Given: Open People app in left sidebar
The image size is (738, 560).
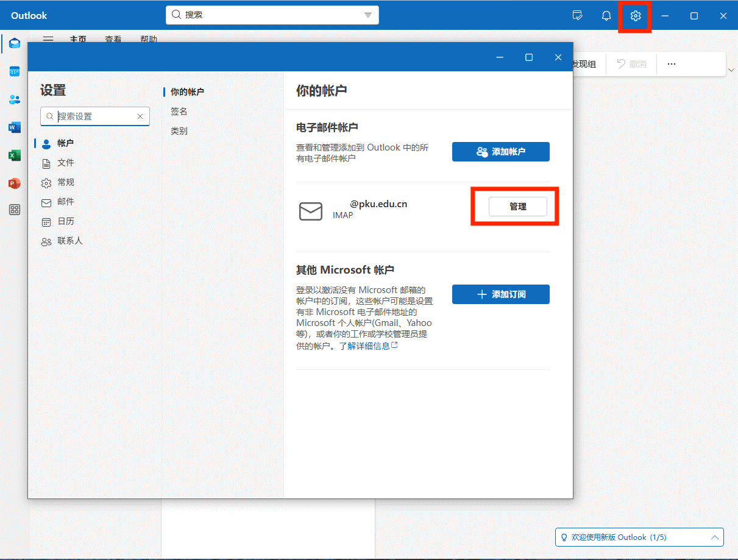Looking at the screenshot, I should point(15,99).
